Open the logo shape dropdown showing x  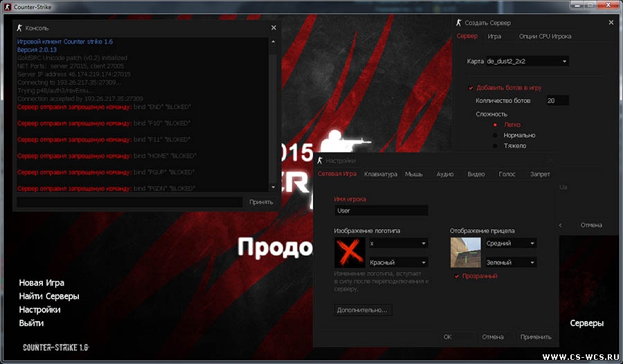point(398,243)
